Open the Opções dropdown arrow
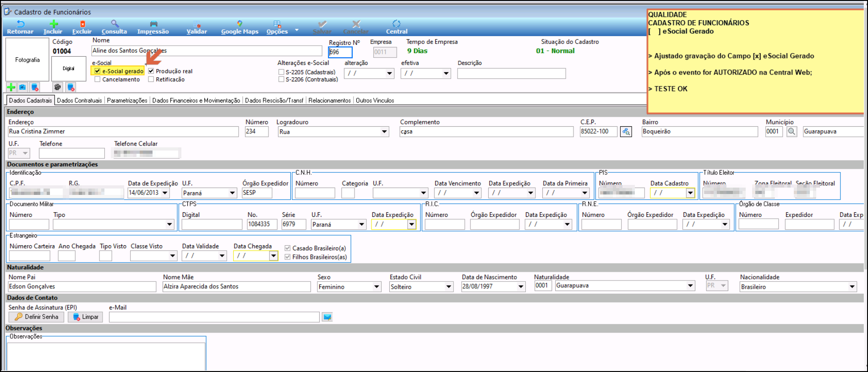Viewport: 868px width, 372px height. pos(296,30)
